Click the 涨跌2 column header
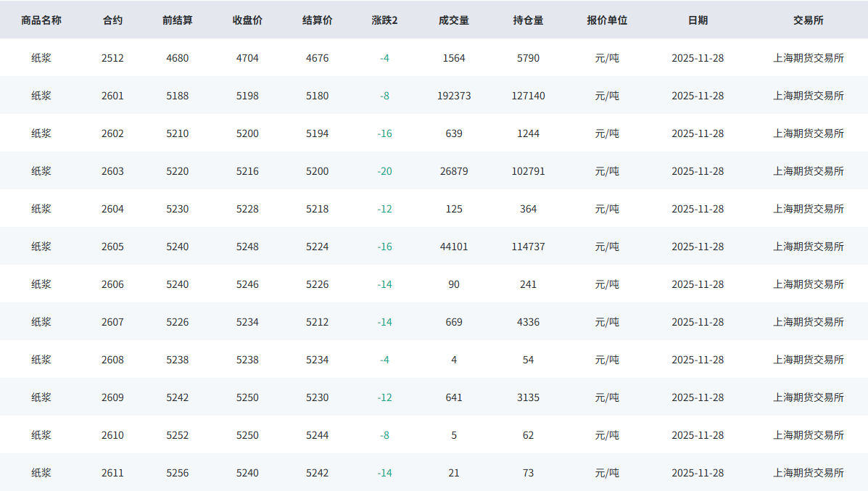Image resolution: width=868 pixels, height=491 pixels. pos(384,20)
